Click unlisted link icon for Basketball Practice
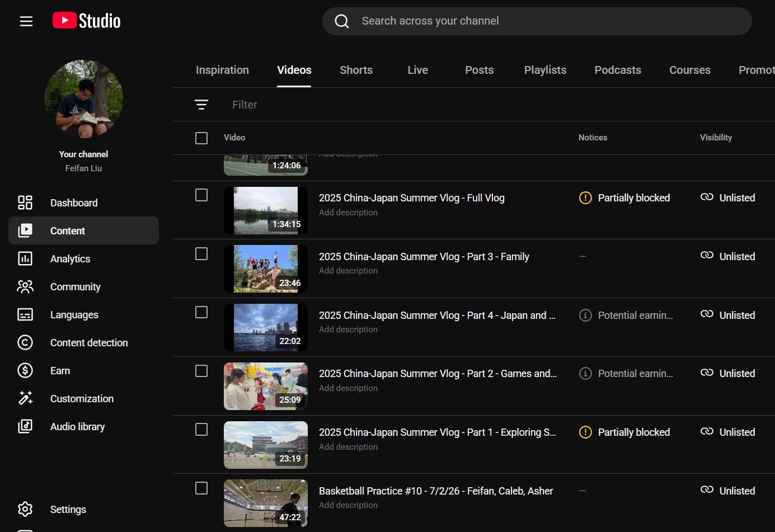The image size is (775, 532). click(707, 490)
